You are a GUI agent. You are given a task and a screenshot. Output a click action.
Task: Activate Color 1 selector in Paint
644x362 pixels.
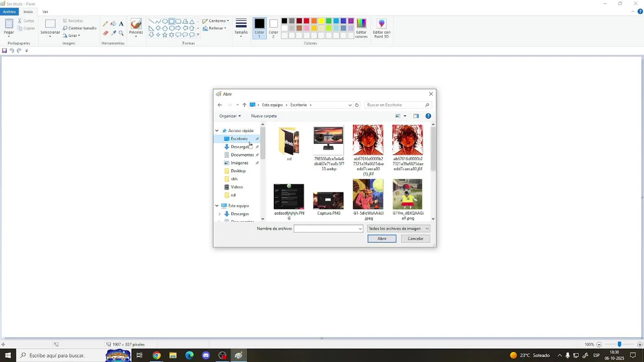pyautogui.click(x=259, y=28)
